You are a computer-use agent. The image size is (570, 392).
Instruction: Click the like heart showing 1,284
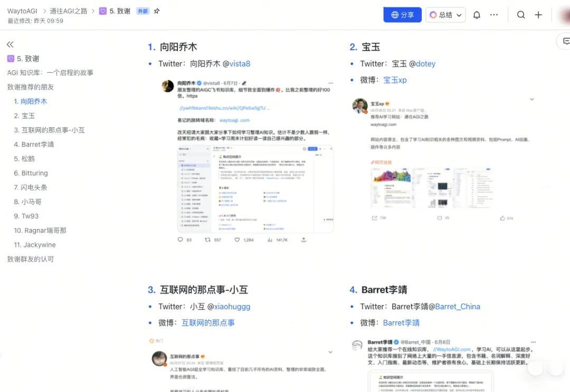click(237, 240)
